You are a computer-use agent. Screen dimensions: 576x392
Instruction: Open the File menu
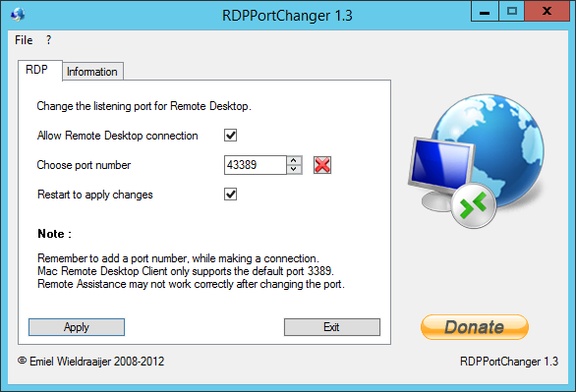click(x=24, y=40)
